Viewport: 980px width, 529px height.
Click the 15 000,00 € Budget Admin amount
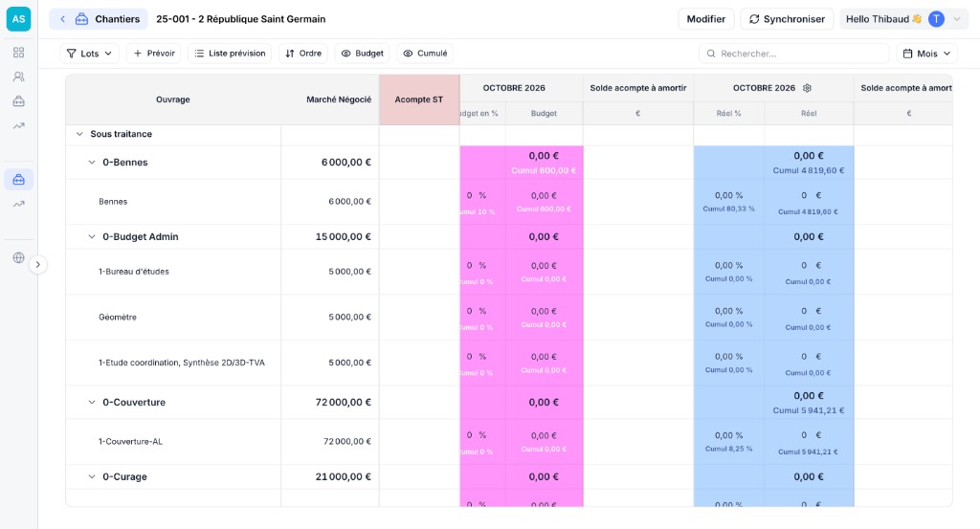pos(344,236)
